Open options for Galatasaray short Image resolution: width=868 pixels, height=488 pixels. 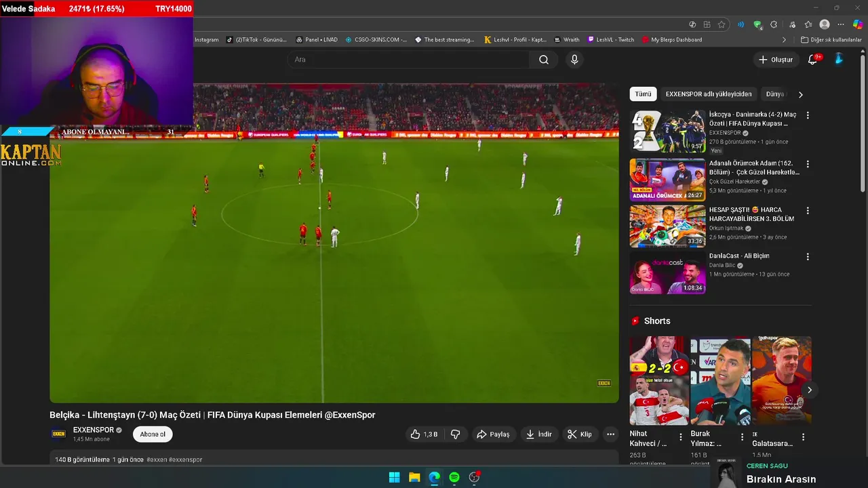pos(803,437)
